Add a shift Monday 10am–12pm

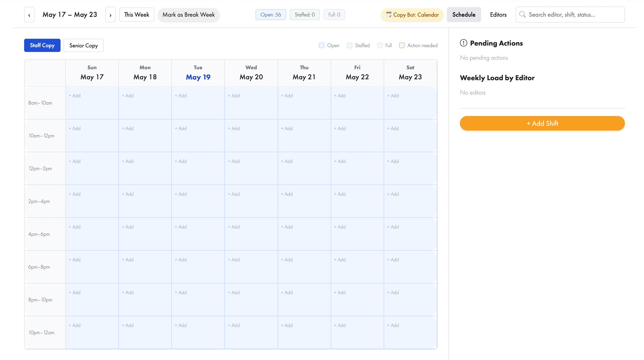(127, 129)
